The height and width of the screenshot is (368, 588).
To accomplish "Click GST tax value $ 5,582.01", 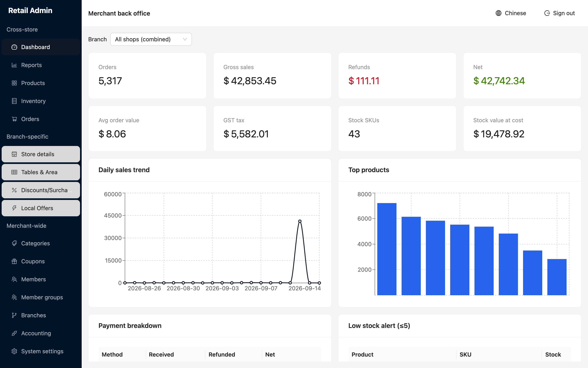I will pyautogui.click(x=246, y=134).
